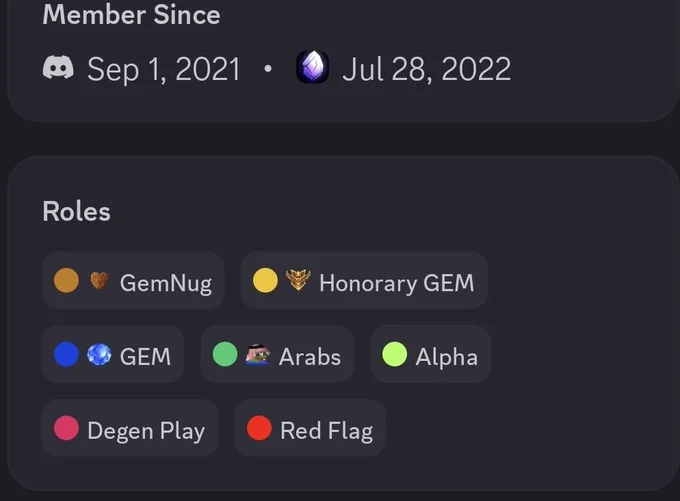
Task: Select the GemNug role label
Action: 166,284
